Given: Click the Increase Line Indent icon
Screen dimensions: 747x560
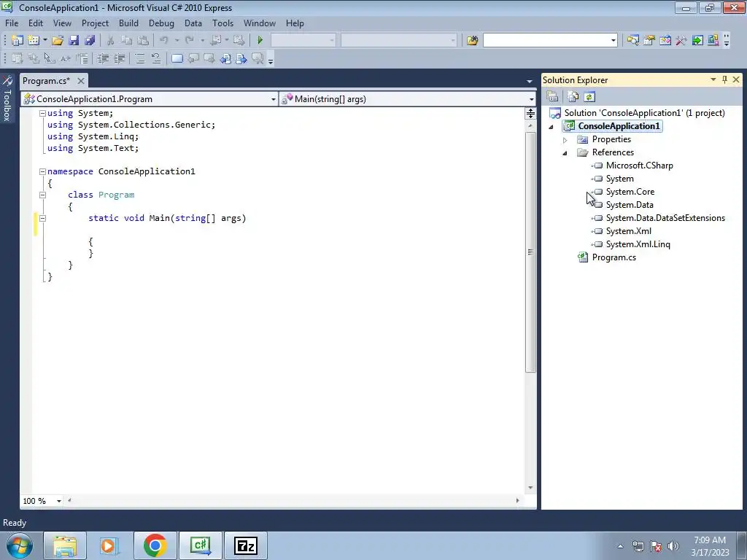Looking at the screenshot, I should pos(119,58).
